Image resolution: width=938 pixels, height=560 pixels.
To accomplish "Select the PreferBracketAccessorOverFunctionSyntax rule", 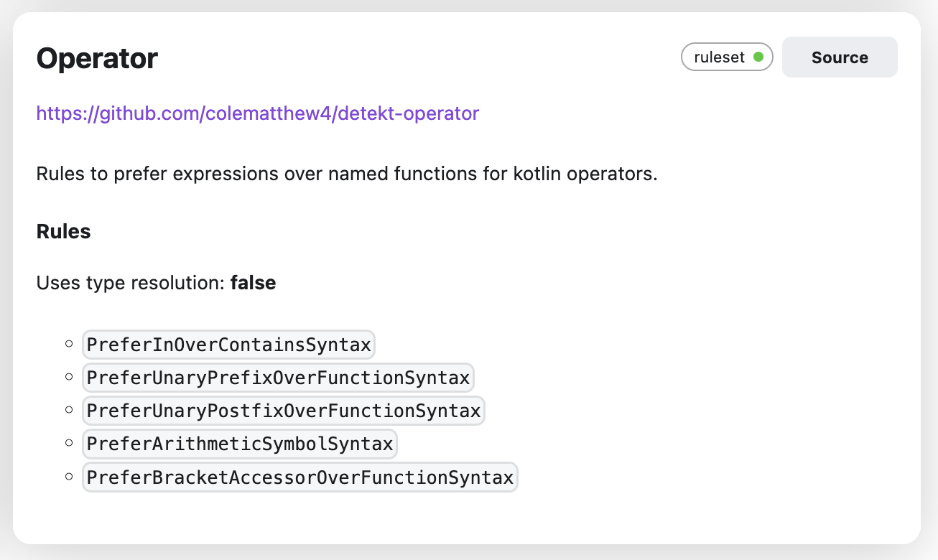I will point(299,477).
